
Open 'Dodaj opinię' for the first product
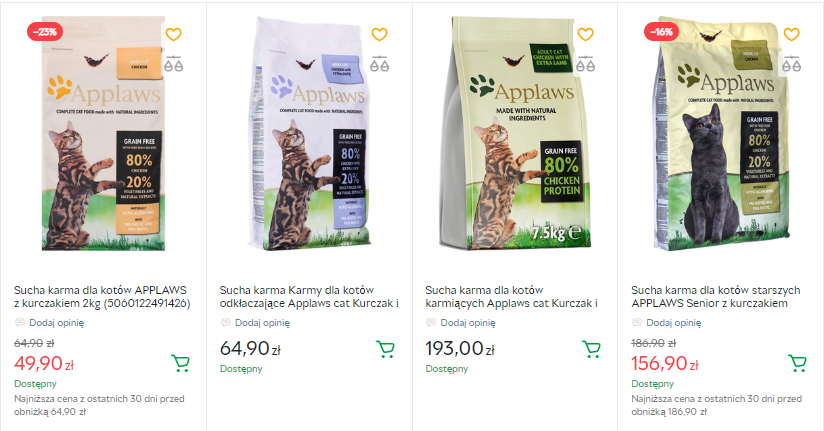point(56,323)
